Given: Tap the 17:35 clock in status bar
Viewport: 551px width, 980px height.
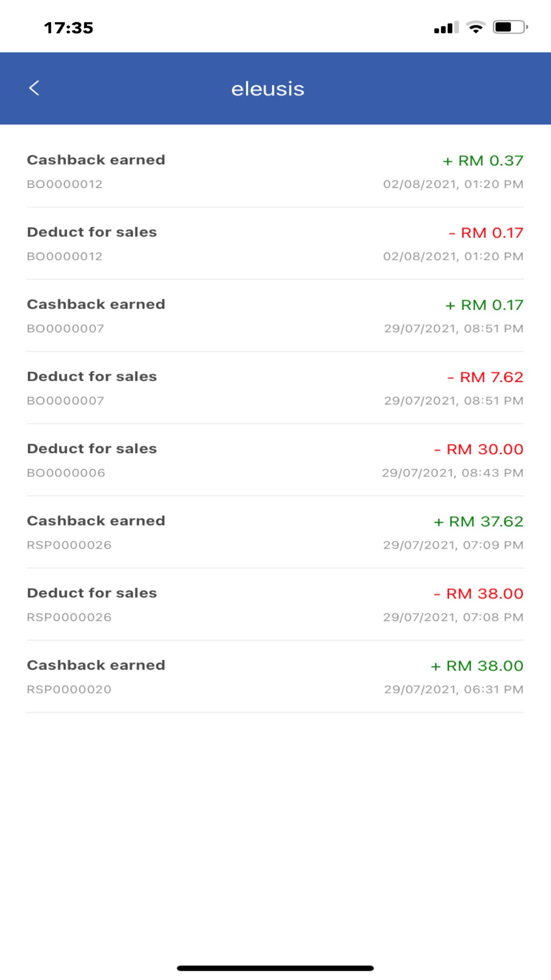Looking at the screenshot, I should pyautogui.click(x=69, y=28).
